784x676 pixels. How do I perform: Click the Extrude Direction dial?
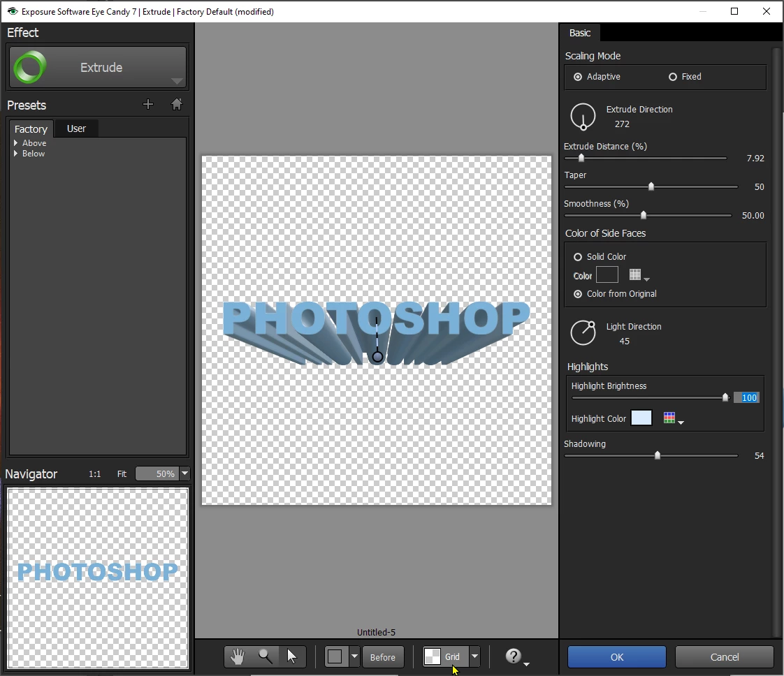[x=583, y=117]
